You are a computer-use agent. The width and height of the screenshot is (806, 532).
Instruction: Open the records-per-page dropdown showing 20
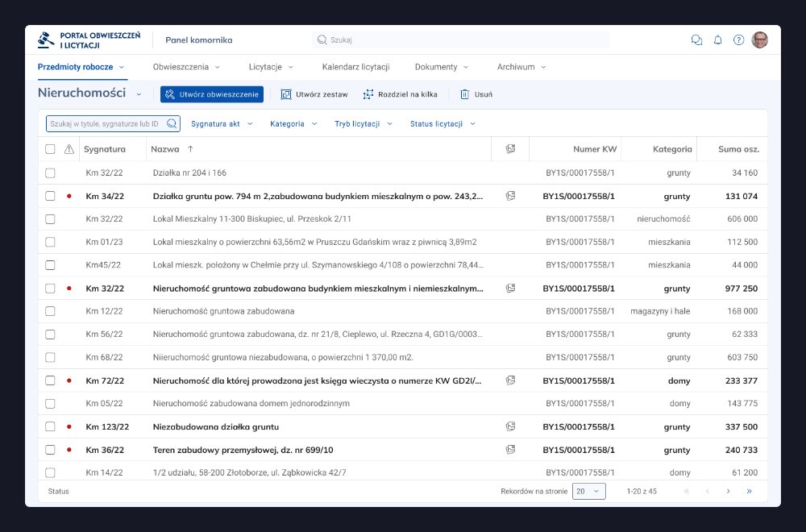point(588,492)
